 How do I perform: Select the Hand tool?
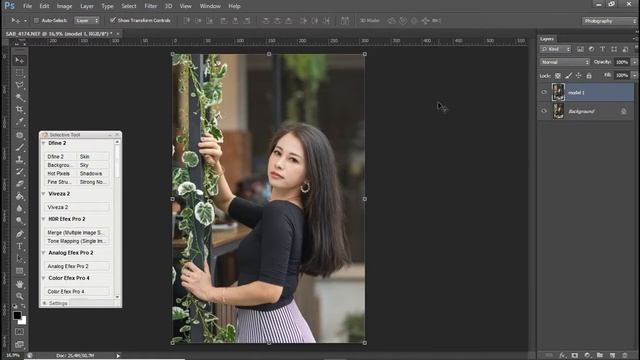click(19, 284)
